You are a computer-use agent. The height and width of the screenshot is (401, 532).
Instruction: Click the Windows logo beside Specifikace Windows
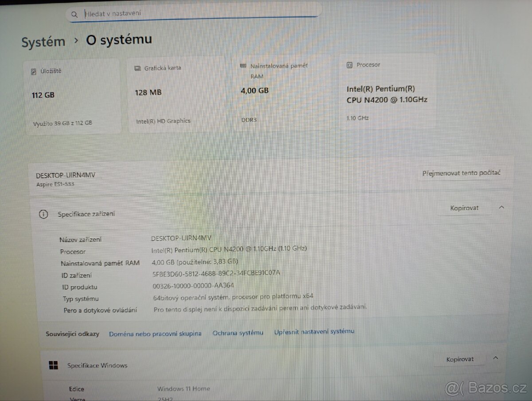(53, 365)
